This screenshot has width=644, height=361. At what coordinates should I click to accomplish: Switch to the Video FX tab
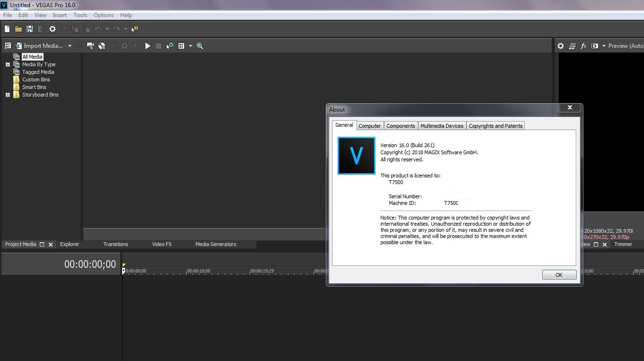pos(162,244)
